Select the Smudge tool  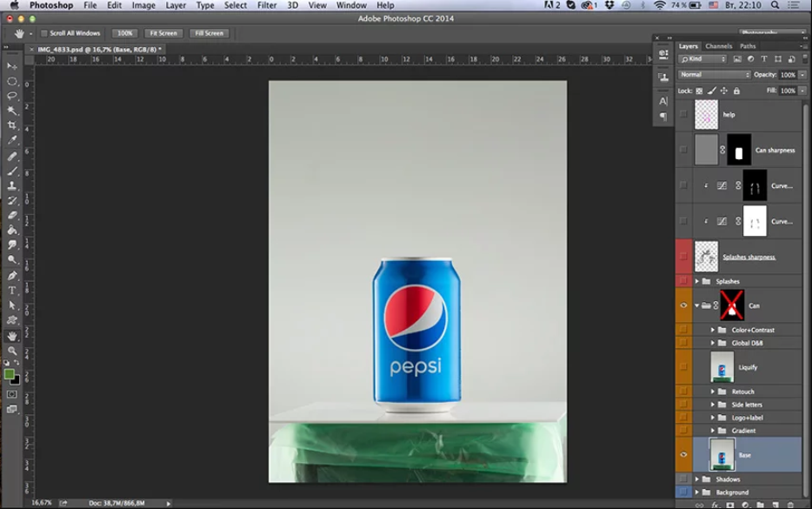click(x=12, y=244)
